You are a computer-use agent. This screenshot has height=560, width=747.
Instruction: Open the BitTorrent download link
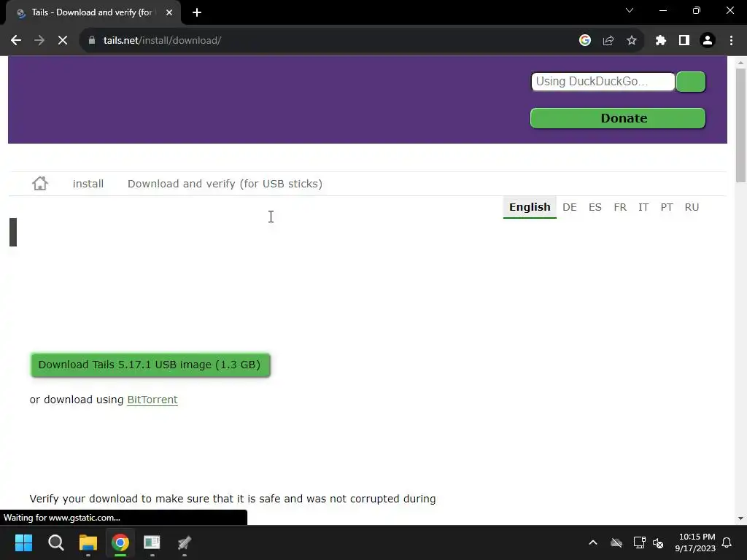click(152, 400)
